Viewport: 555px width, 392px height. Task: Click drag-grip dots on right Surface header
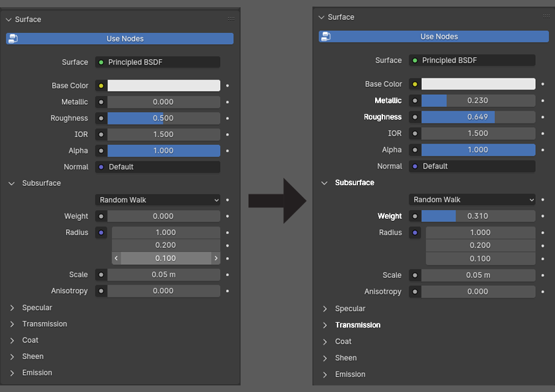546,16
